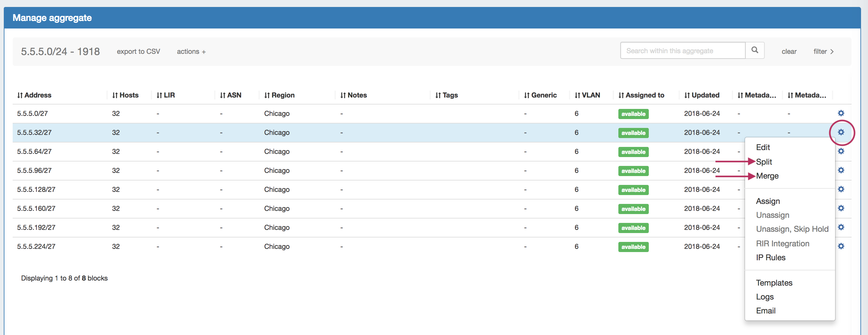Viewport: 868px width, 335px height.
Task: Choose Split from the context menu
Action: click(x=763, y=162)
